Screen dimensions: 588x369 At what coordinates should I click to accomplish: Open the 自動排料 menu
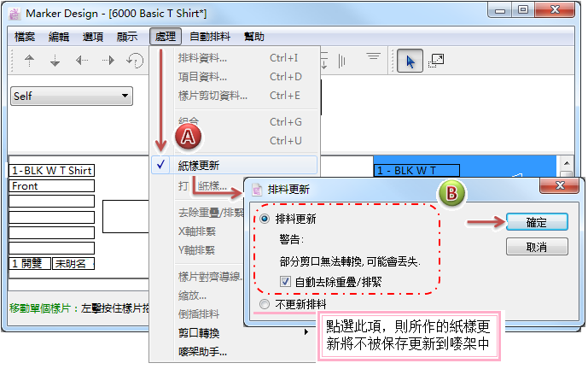point(210,37)
